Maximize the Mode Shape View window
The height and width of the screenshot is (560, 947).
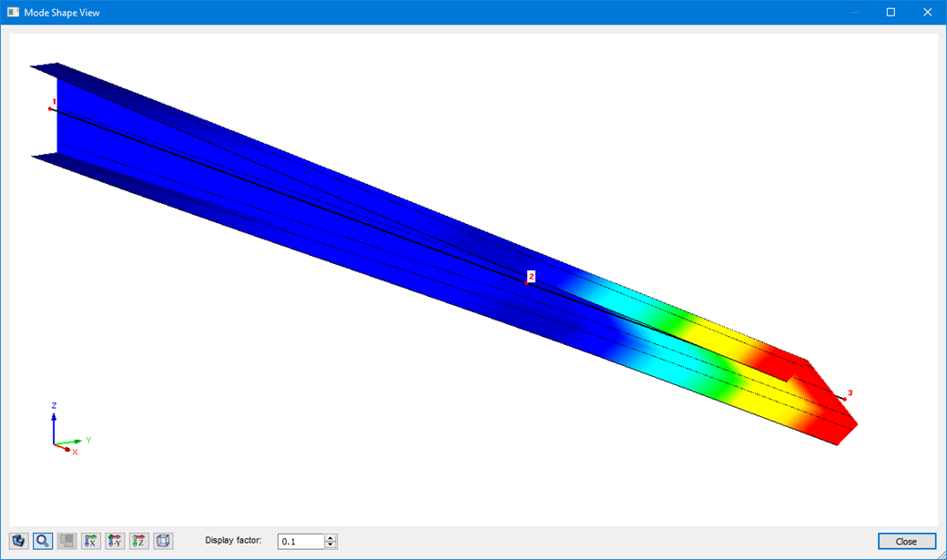pyautogui.click(x=890, y=12)
